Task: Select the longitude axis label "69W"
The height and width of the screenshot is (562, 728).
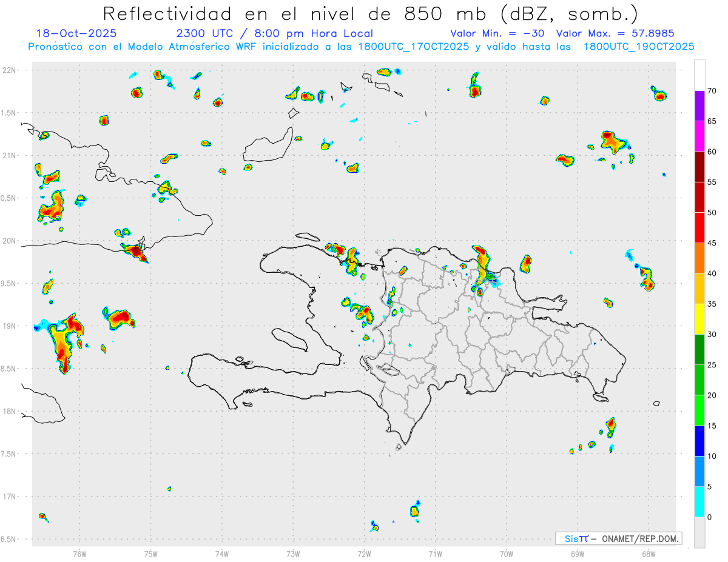Action: pyautogui.click(x=578, y=554)
